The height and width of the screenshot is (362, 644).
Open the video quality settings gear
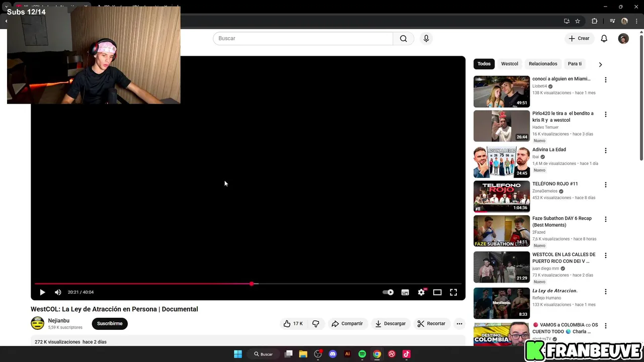tap(421, 292)
